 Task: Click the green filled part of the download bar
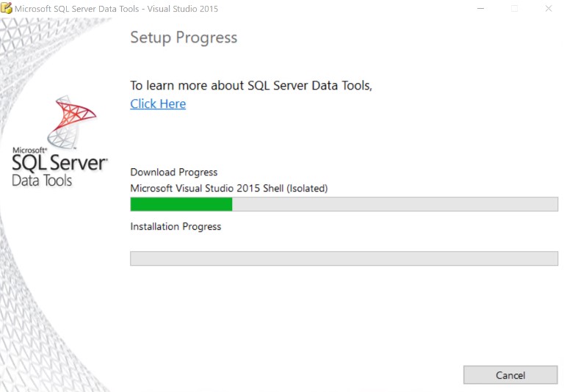pos(181,204)
